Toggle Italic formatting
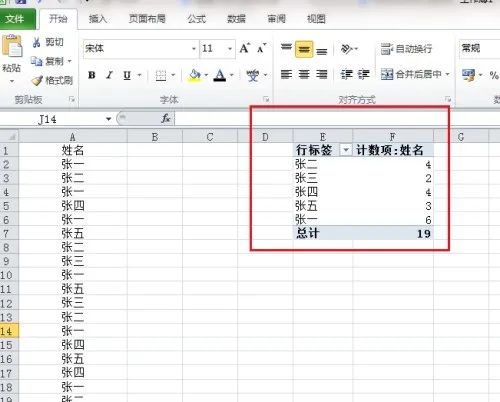The image size is (500, 402). 109,75
